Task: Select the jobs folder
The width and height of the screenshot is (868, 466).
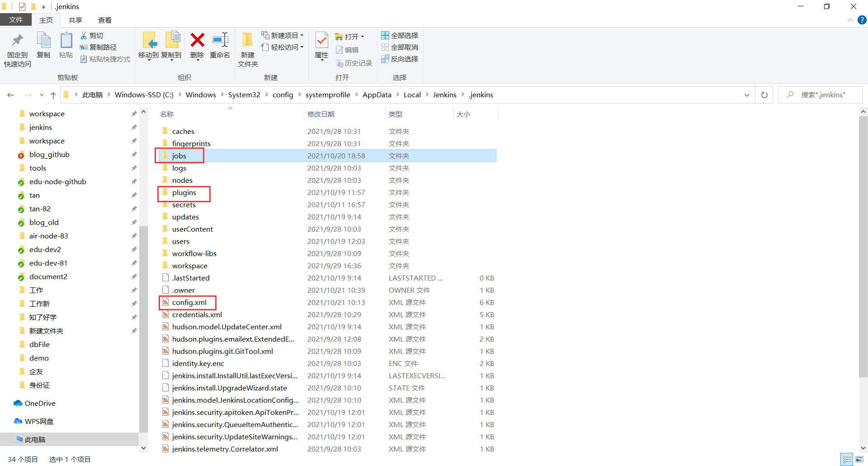Action: [326, 156]
